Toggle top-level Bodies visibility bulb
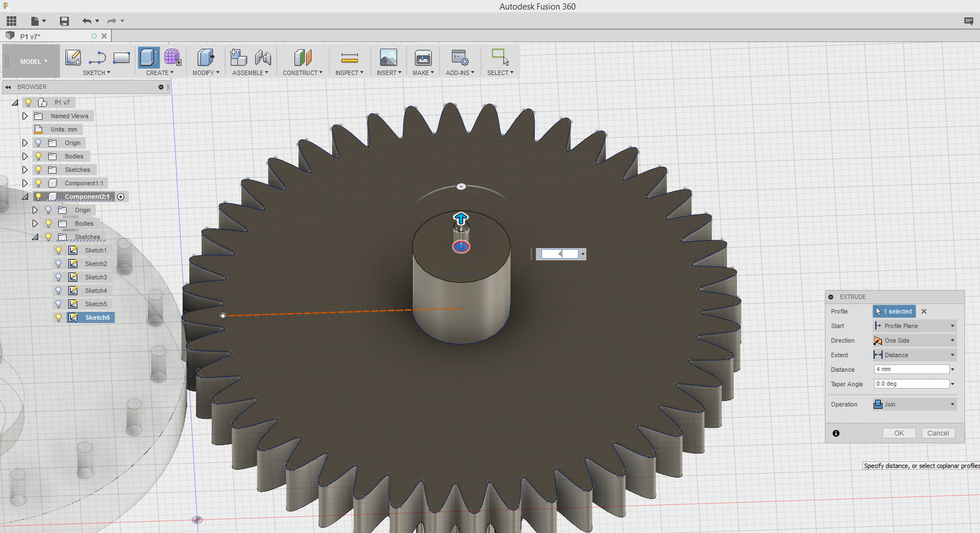 pyautogui.click(x=38, y=157)
